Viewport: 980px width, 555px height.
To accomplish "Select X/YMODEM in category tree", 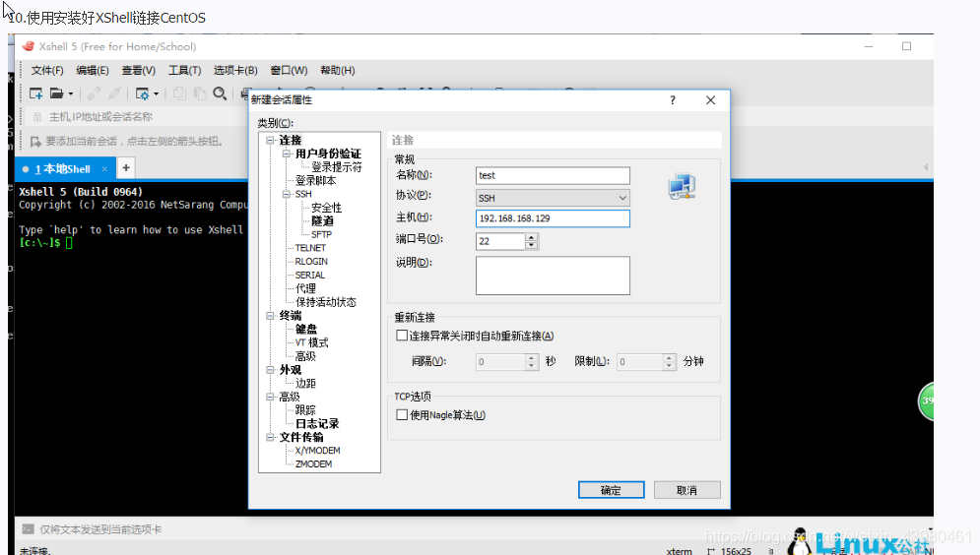I will coord(317,451).
